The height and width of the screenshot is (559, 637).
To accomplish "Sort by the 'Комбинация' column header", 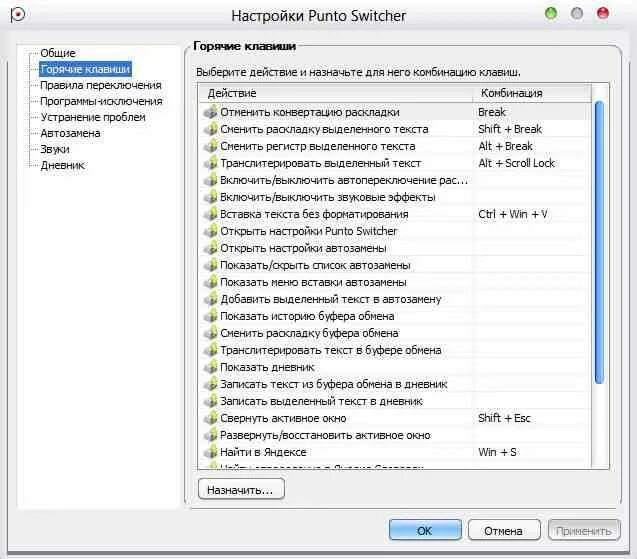I will point(531,93).
